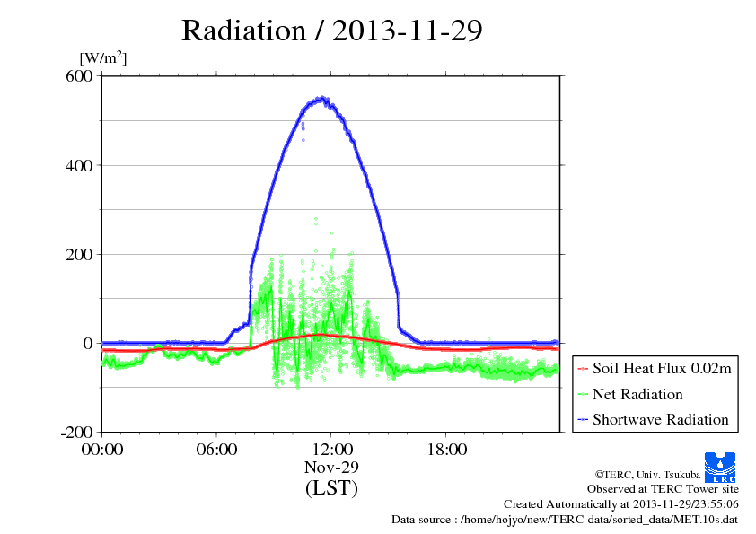
Task: Click the x-axis time label '18:00'
Action: (446, 450)
